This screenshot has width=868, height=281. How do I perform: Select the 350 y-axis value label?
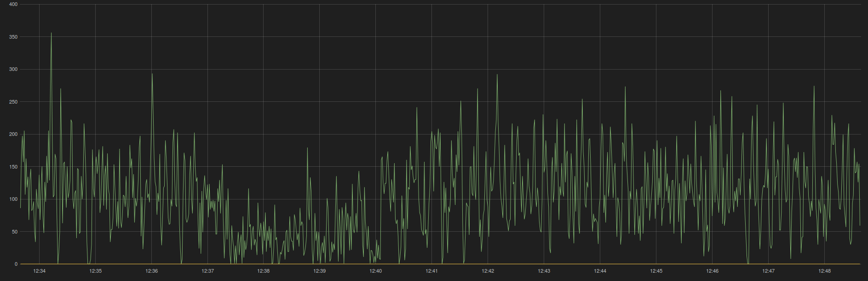click(13, 37)
